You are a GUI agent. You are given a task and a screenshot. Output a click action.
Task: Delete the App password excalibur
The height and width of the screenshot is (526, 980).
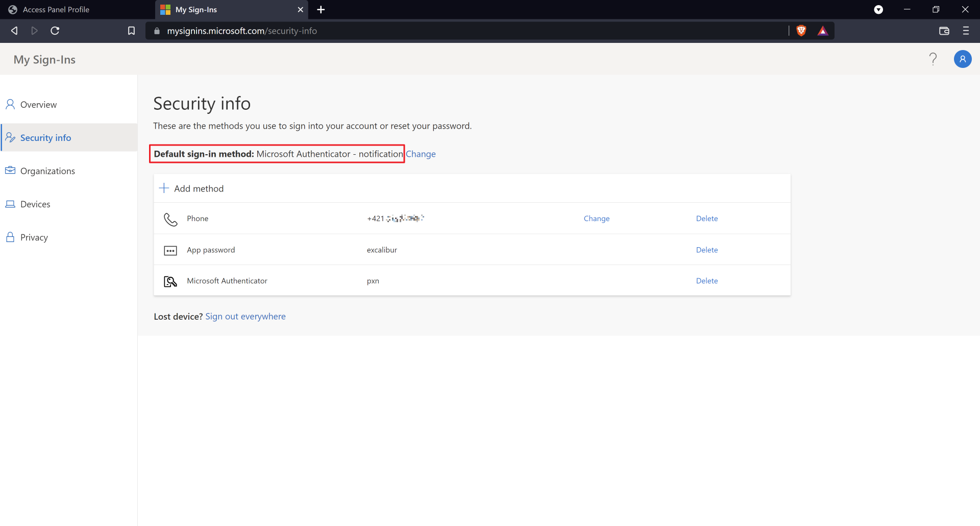706,250
